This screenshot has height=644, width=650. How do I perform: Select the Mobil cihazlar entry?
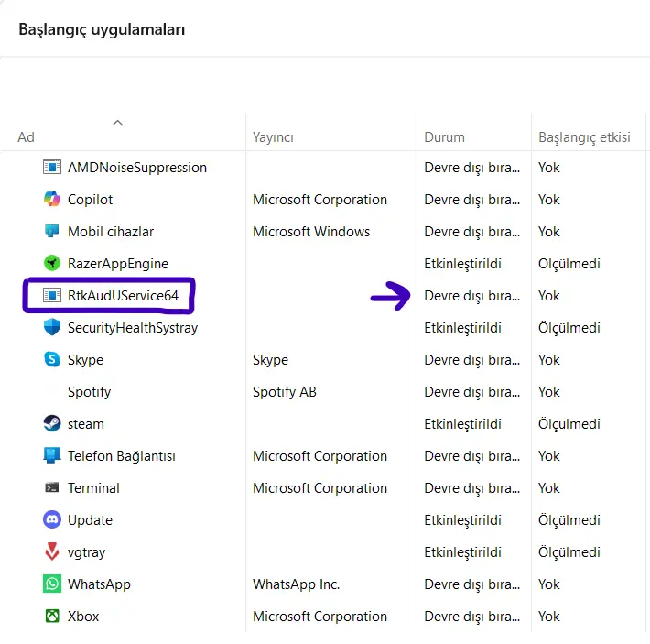point(111,232)
